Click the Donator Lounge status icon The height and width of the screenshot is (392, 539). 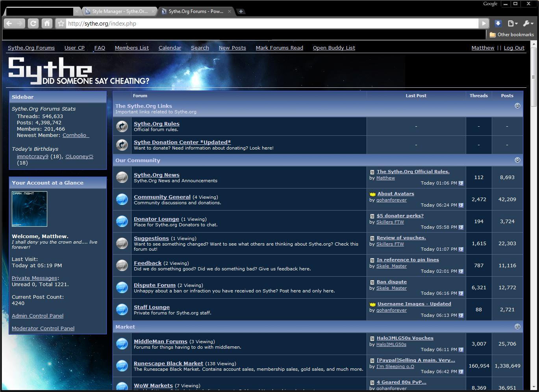point(122,222)
